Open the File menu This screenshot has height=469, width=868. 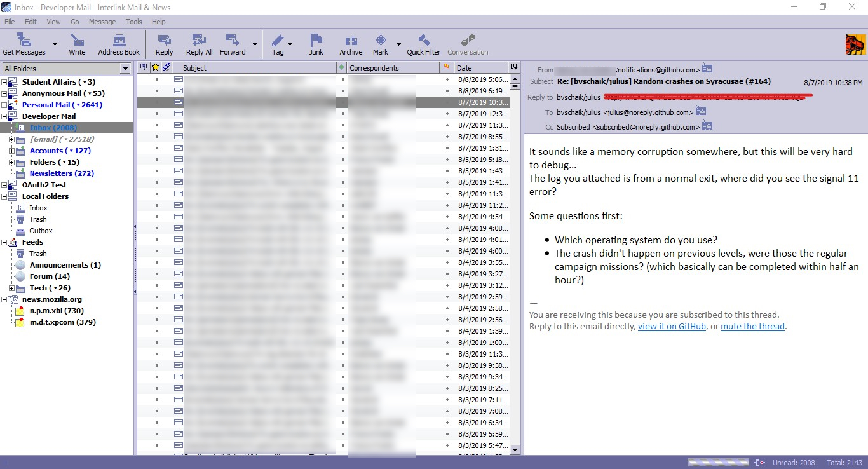[10, 22]
